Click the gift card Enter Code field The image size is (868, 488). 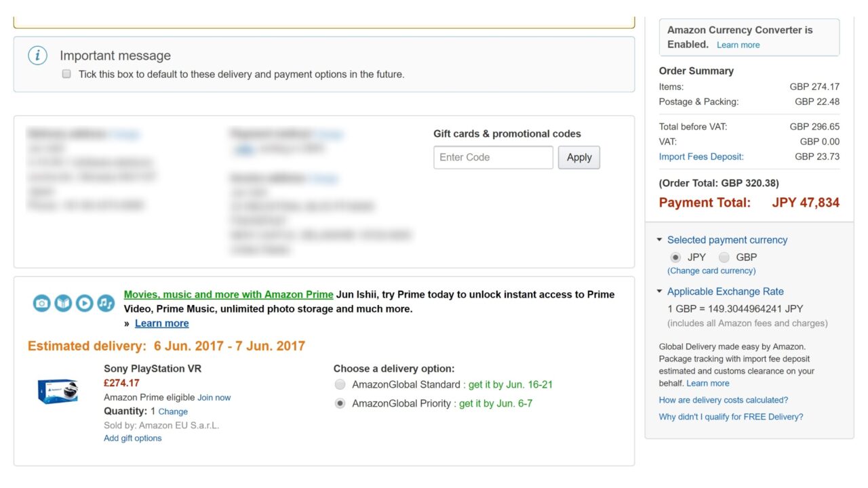(493, 157)
